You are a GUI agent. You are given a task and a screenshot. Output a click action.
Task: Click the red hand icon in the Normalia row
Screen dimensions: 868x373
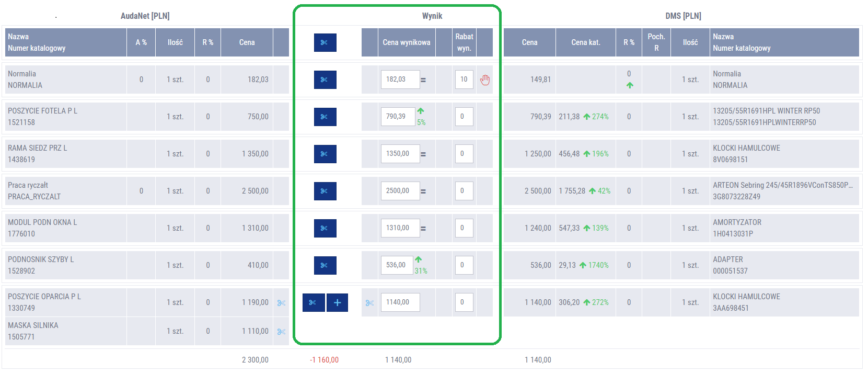pos(485,80)
